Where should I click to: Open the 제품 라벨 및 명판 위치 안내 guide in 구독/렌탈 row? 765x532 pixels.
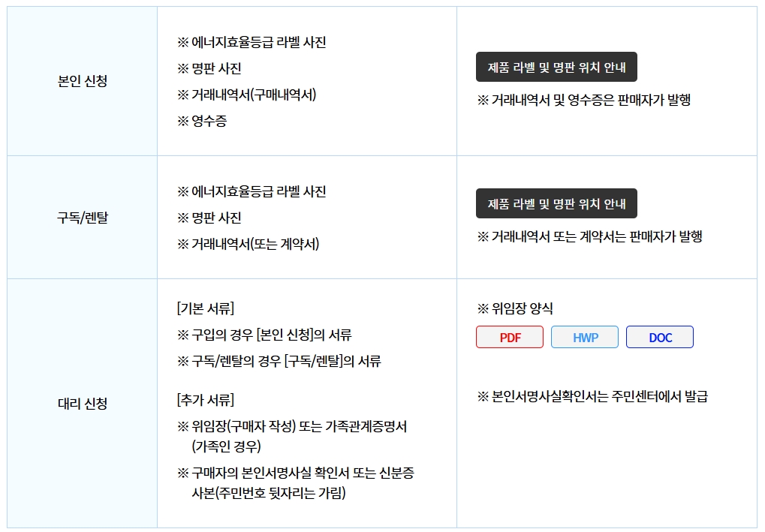[556, 203]
